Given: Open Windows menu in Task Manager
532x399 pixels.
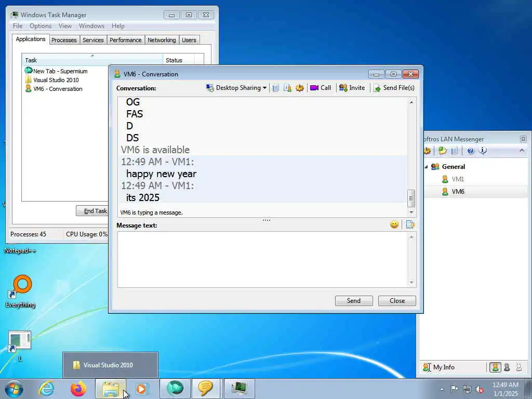Looking at the screenshot, I should coord(91,26).
